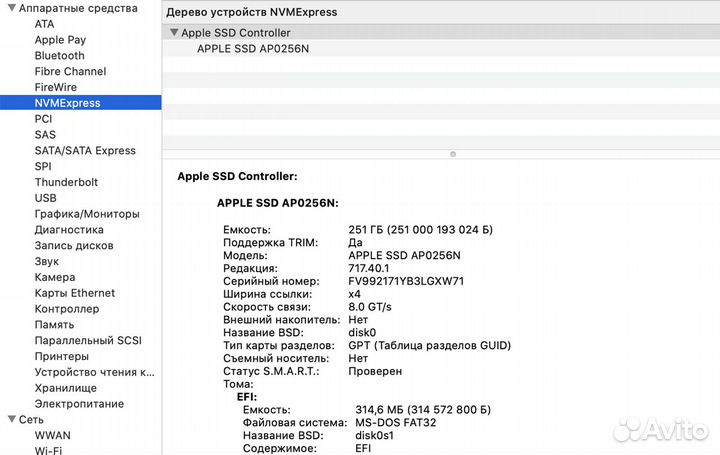
Task: Click capacity value 251 ГБ (251 000 193 024 Б)
Action: tap(420, 230)
